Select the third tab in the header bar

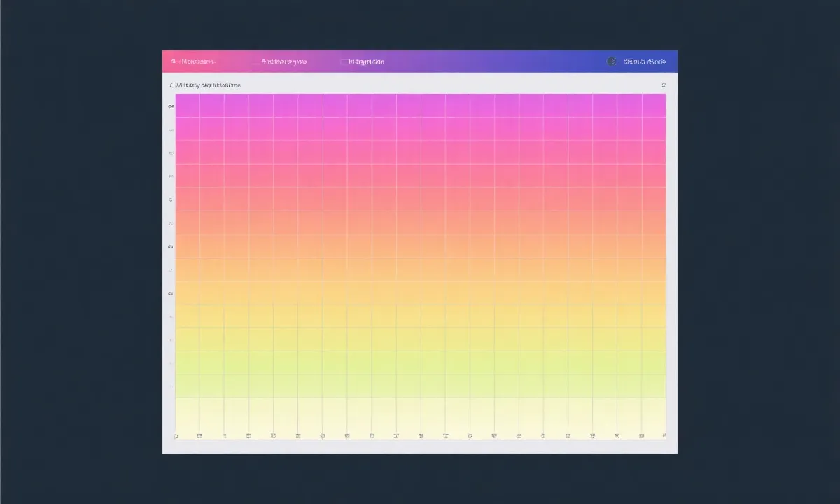click(367, 62)
